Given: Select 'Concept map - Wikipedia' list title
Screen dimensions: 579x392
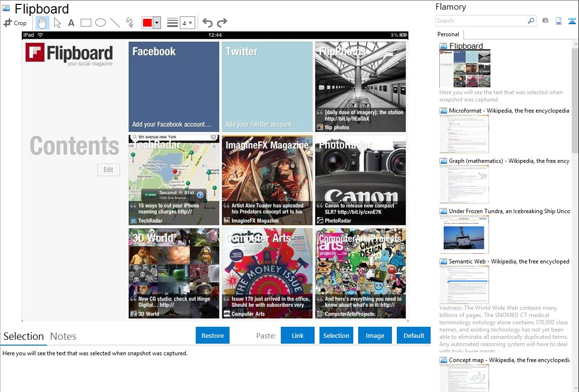Looking at the screenshot, I should pos(509,360).
